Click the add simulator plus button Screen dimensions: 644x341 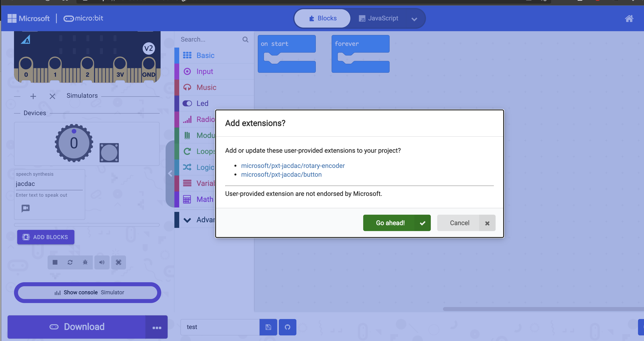pyautogui.click(x=33, y=96)
